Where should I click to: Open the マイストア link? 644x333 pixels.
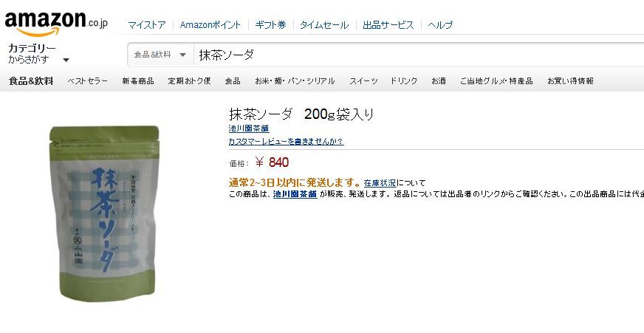(x=147, y=25)
